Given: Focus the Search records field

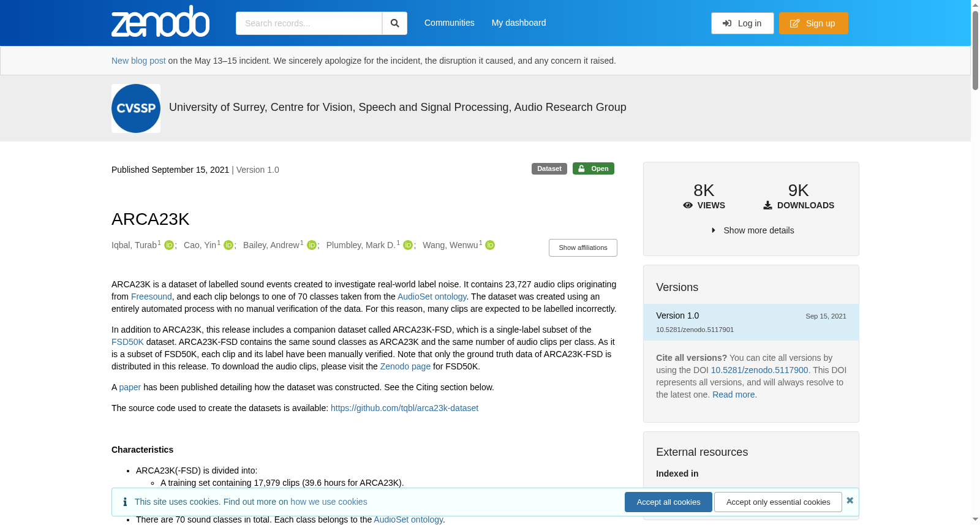Looking at the screenshot, I should click(309, 23).
